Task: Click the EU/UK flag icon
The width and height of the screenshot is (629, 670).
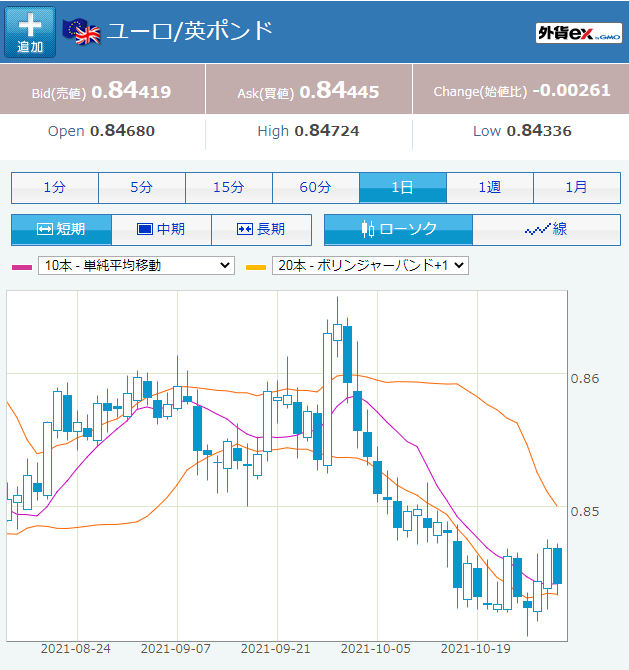Action: 82,32
